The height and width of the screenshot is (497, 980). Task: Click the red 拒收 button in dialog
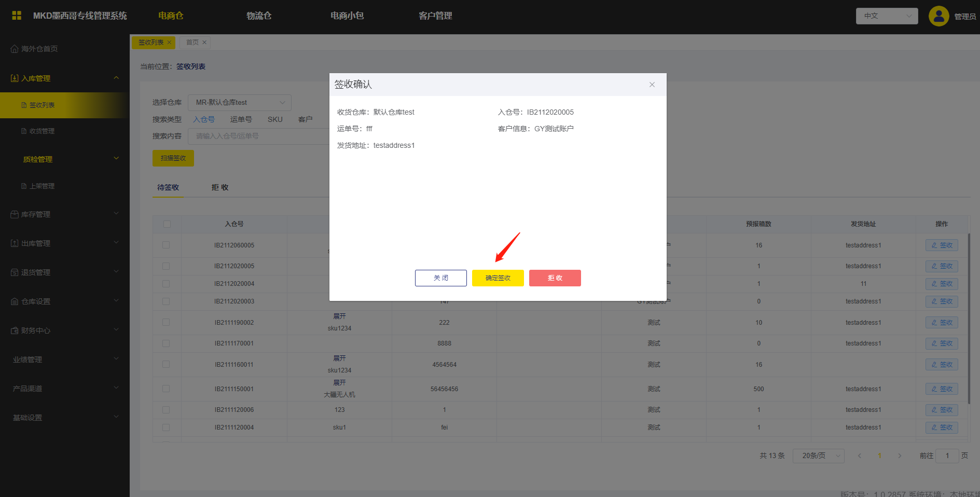pos(555,278)
